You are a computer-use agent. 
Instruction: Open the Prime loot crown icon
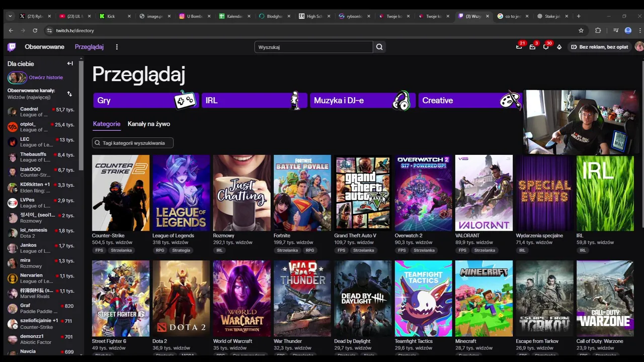pyautogui.click(x=519, y=47)
